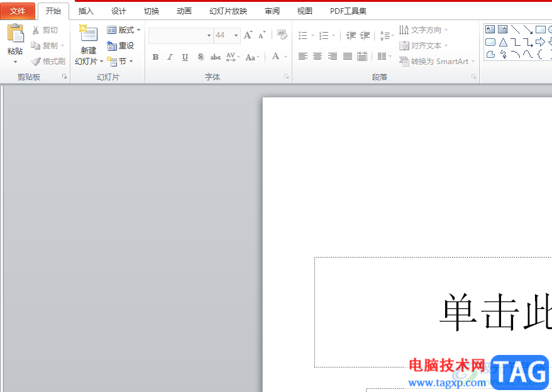Toggle text shadow S
The width and height of the screenshot is (552, 392).
201,57
